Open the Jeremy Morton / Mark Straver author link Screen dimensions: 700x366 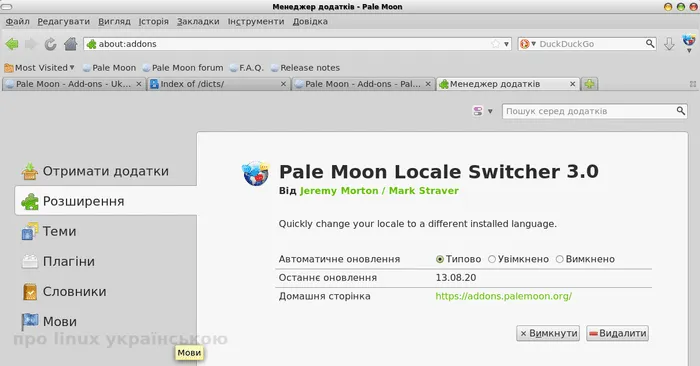379,191
